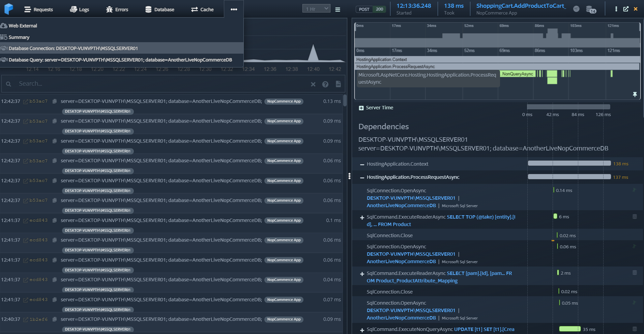Viewport: 644px width, 334px height.
Task: Click the panel splitter handle dots
Action: 349,176
